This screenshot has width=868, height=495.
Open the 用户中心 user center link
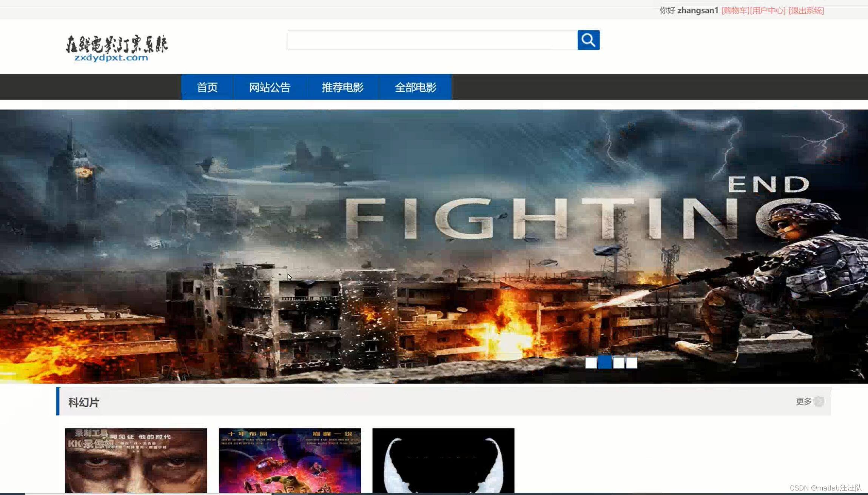point(768,11)
